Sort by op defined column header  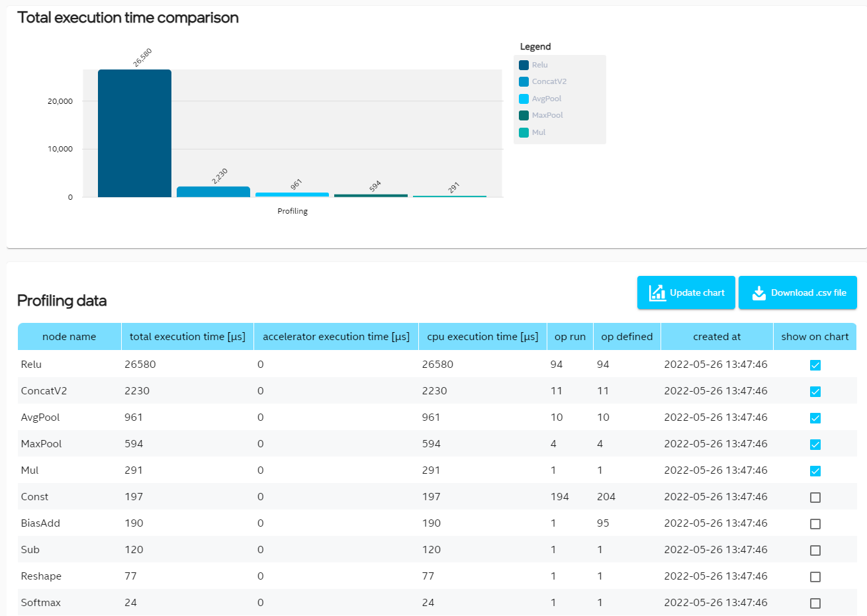[627, 336]
